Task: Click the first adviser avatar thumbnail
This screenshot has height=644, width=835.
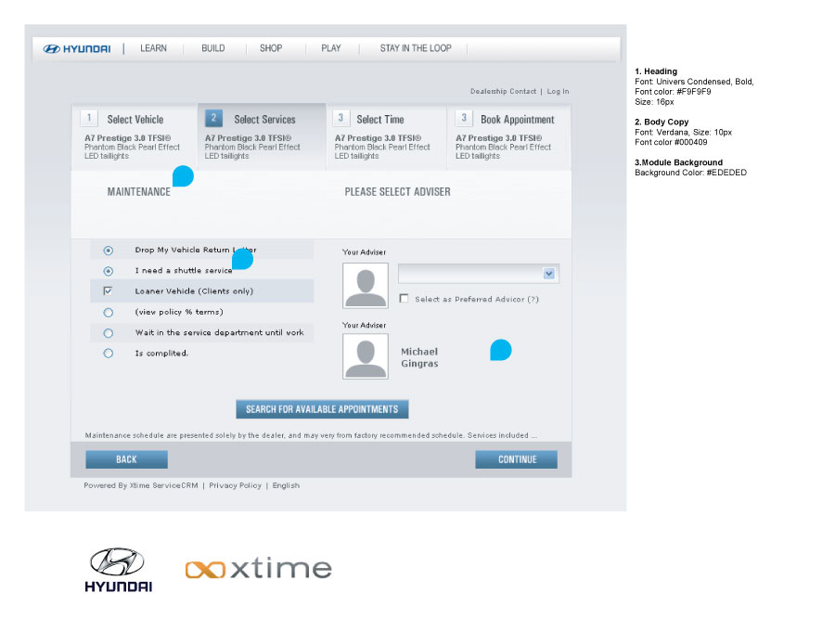Action: (x=366, y=284)
